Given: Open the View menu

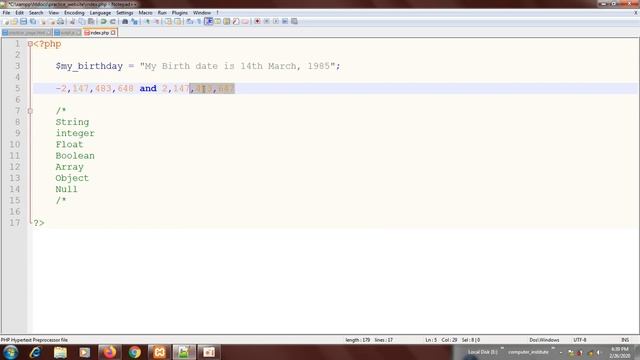Looking at the screenshot, I should pos(53,13).
